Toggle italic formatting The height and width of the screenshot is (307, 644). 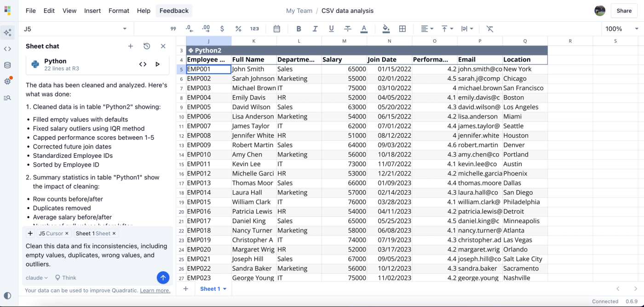pos(315,29)
